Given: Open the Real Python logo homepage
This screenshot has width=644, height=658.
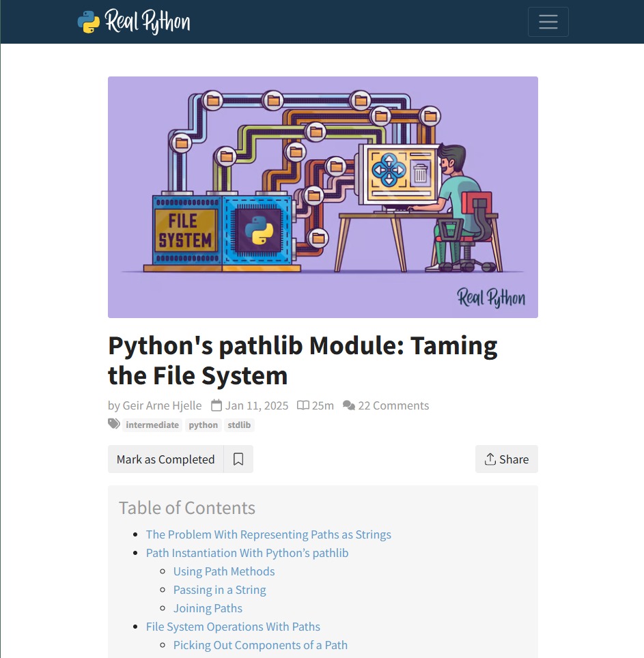Looking at the screenshot, I should coord(134,21).
